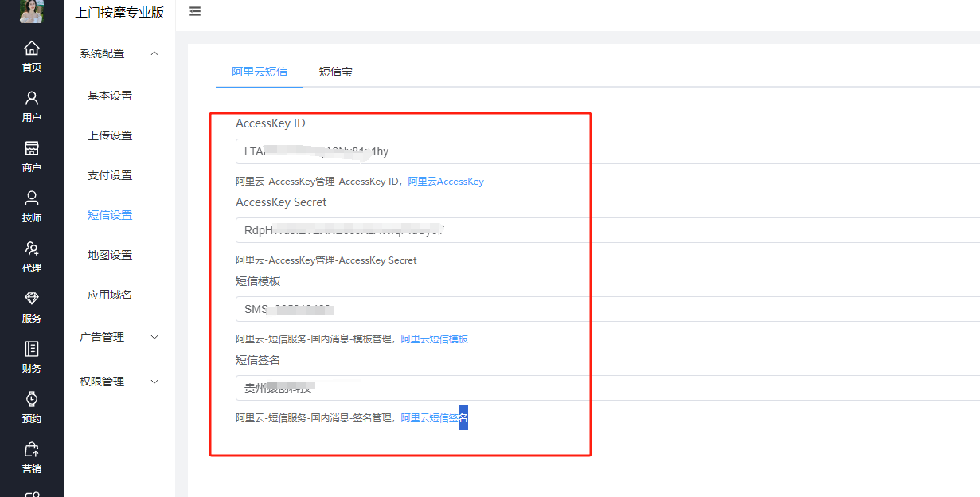The width and height of the screenshot is (980, 497).
Task: Select 短信设置 submenu item
Action: 110,215
